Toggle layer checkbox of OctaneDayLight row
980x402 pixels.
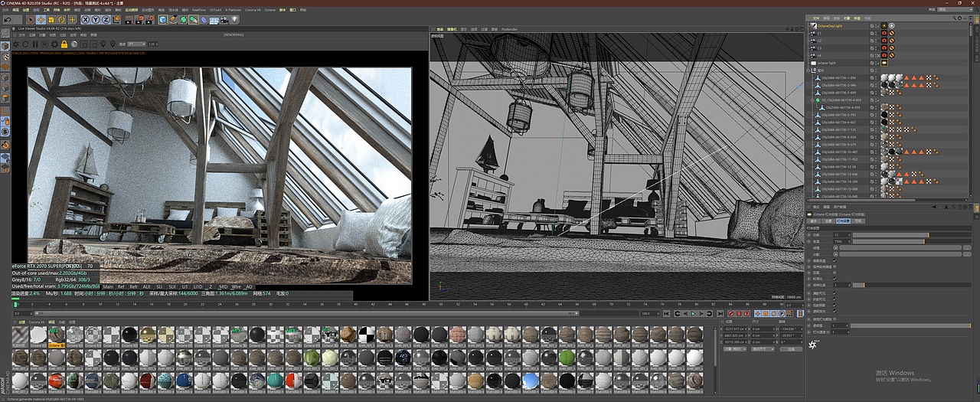click(x=872, y=26)
